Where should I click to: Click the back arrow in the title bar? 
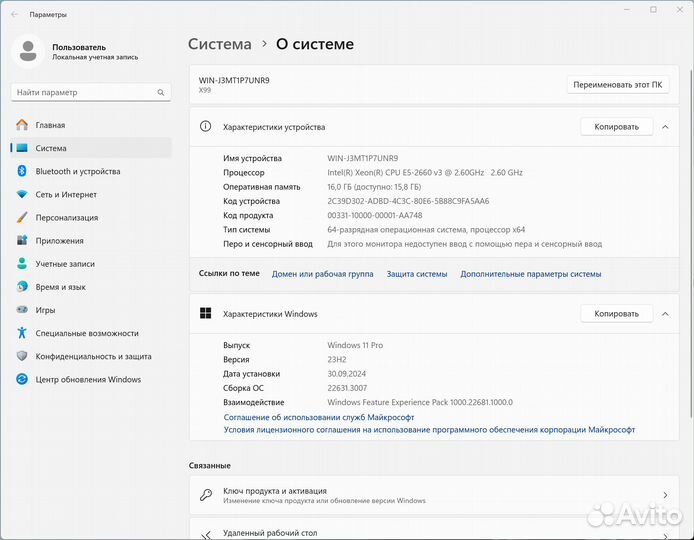(x=13, y=15)
